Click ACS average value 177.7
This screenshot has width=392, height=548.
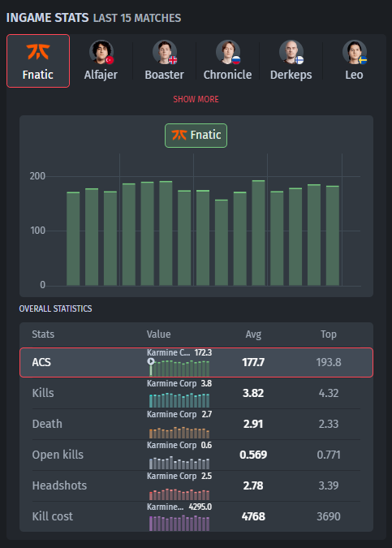pos(253,362)
